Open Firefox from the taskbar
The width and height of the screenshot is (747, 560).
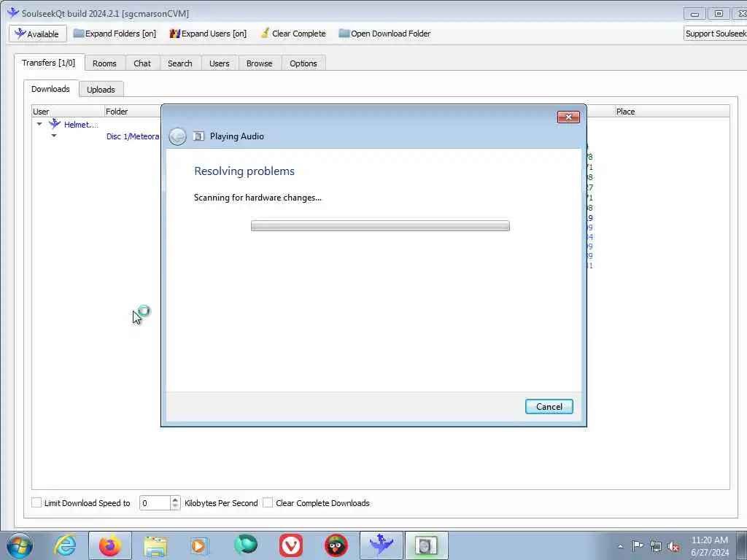[110, 545]
